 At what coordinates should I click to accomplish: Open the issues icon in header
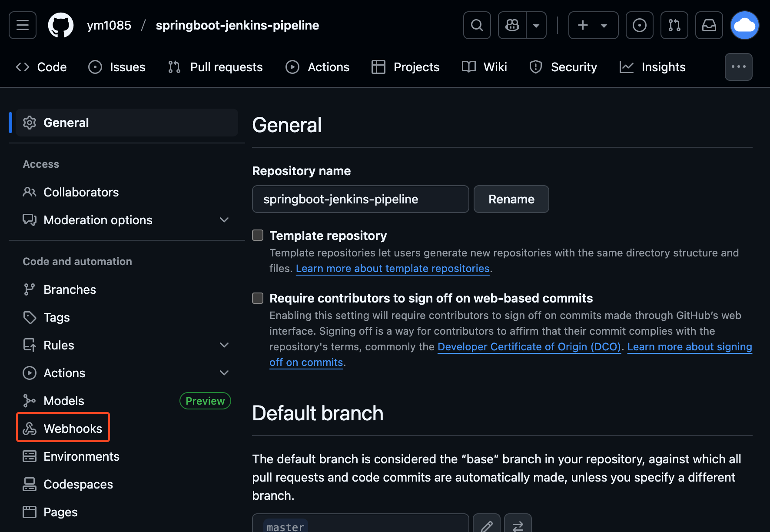coord(640,25)
